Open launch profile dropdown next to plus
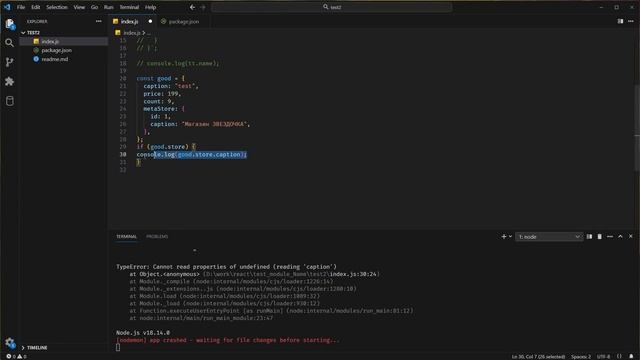 (510, 236)
